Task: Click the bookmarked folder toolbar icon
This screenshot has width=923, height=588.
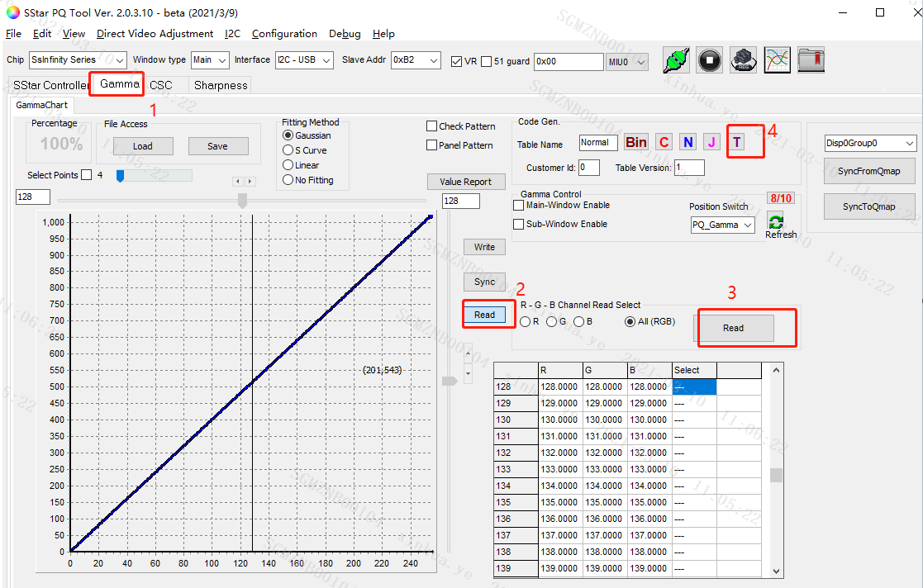Action: (811, 60)
